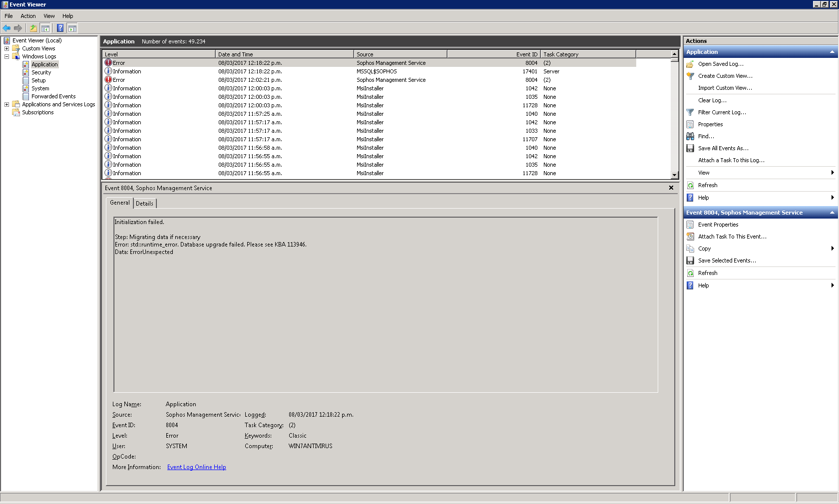839x504 pixels.
Task: Click the Create Custom View funnel icon
Action: 690,76
